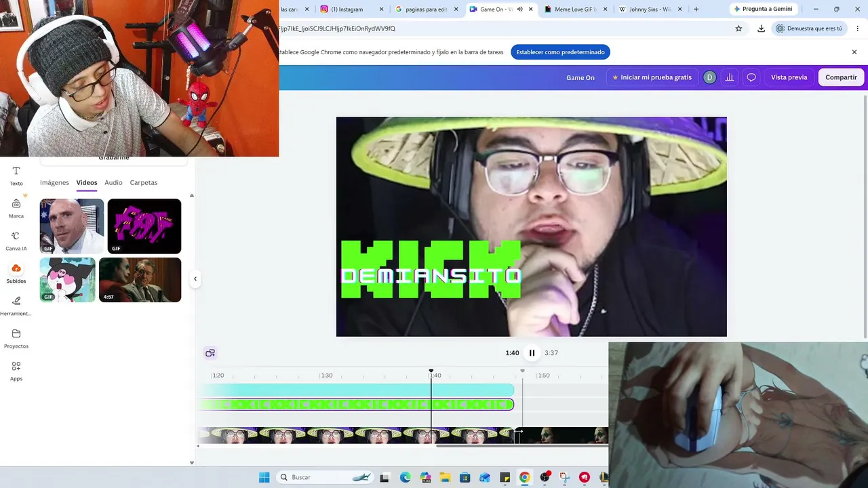Select the purple FBI GIF thumbnail
Image resolution: width=868 pixels, height=488 pixels.
144,226
